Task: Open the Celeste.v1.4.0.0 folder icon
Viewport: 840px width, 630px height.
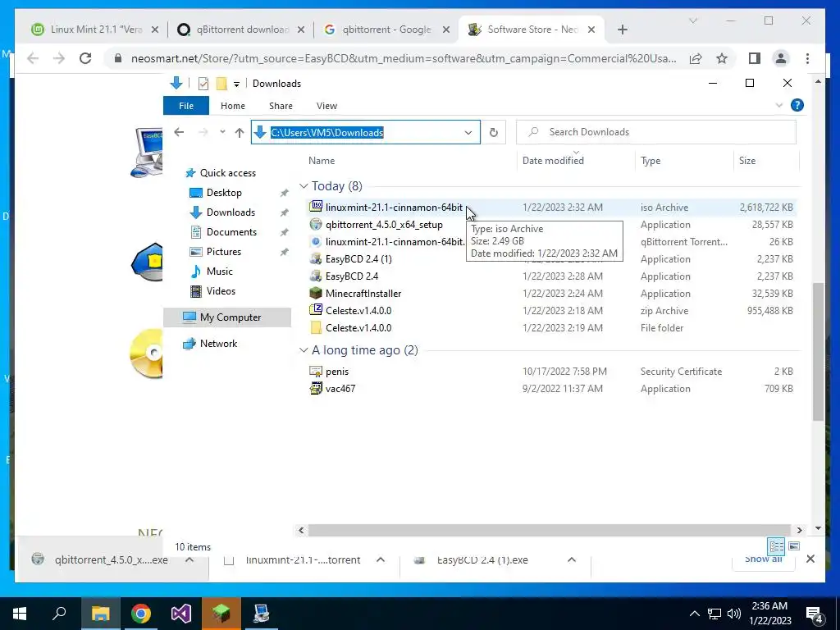Action: (316, 327)
